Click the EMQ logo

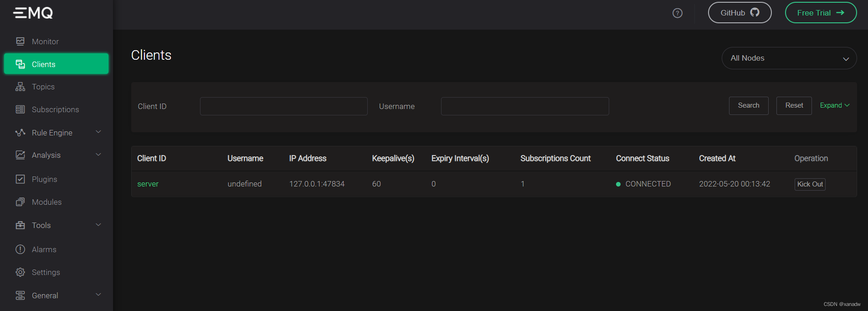[x=33, y=13]
